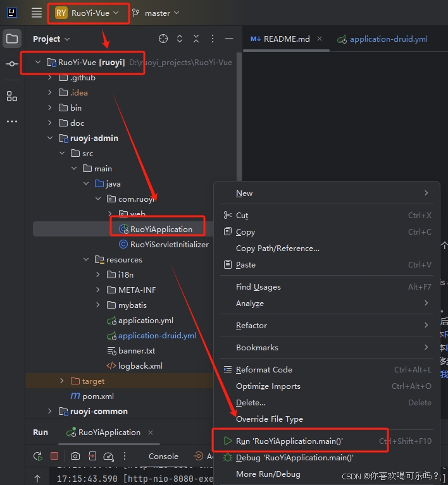Expand the i18n folder
The width and height of the screenshot is (448, 485).
click(98, 274)
